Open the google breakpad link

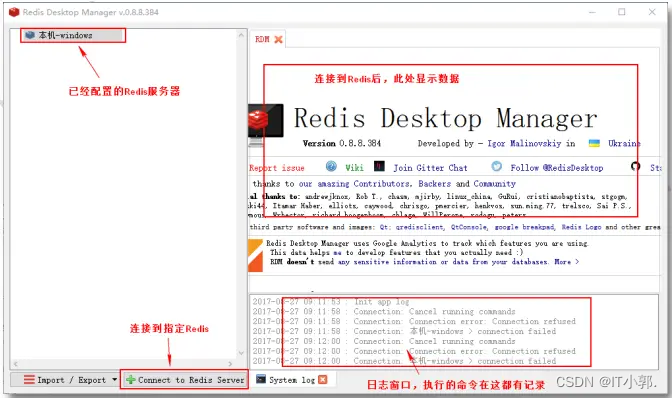(x=525, y=227)
